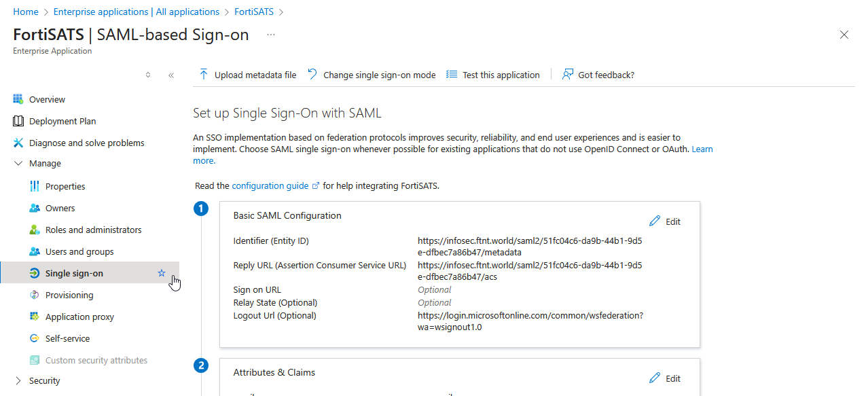Open the Deployment Plan book icon

tap(18, 121)
